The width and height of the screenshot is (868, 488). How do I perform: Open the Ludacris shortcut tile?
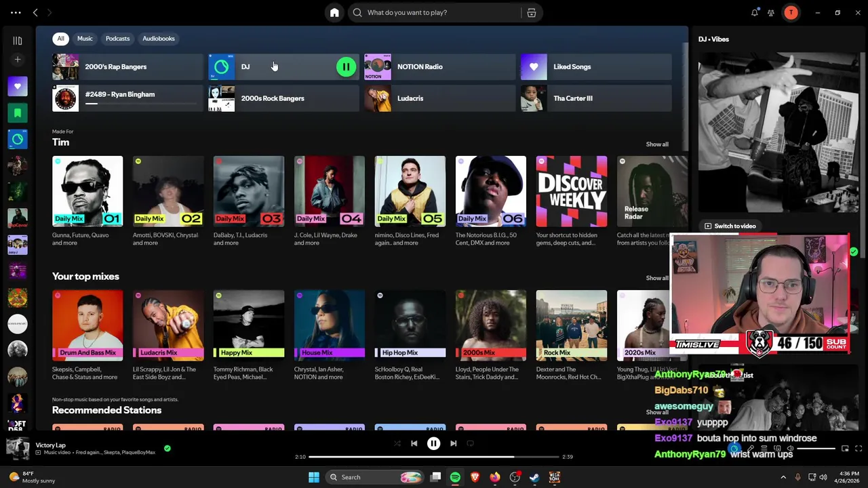[x=439, y=98]
